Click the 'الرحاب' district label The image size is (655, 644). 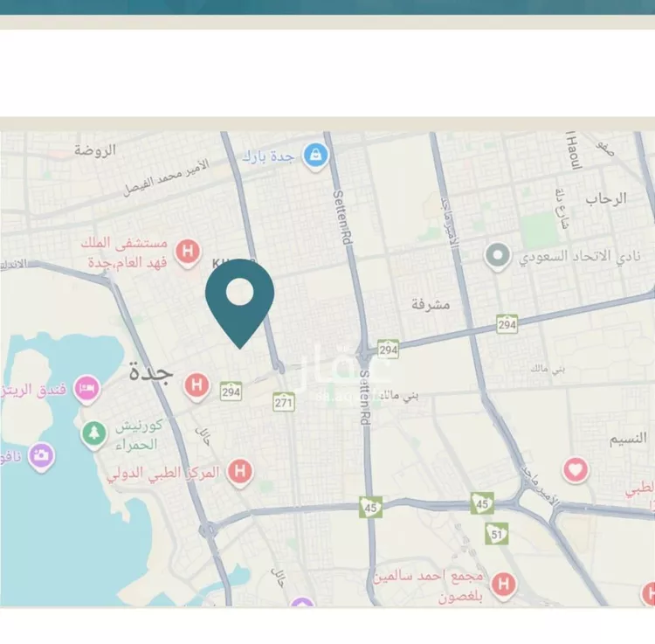coord(606,199)
